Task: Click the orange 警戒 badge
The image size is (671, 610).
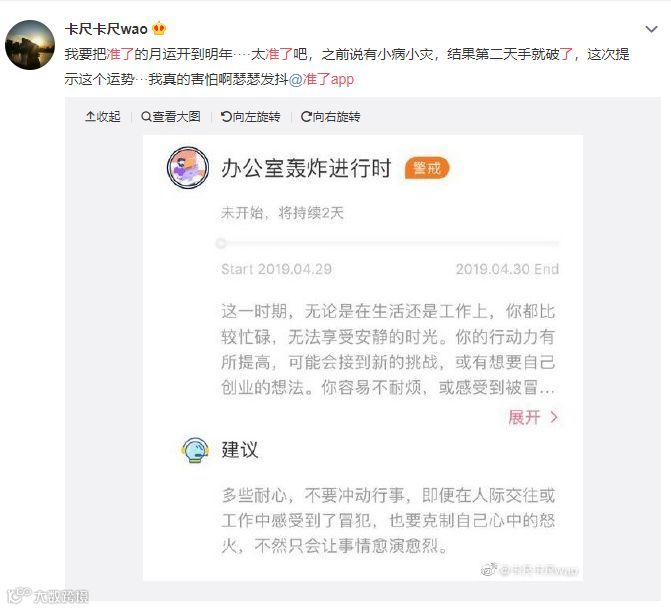Action: pos(427,168)
